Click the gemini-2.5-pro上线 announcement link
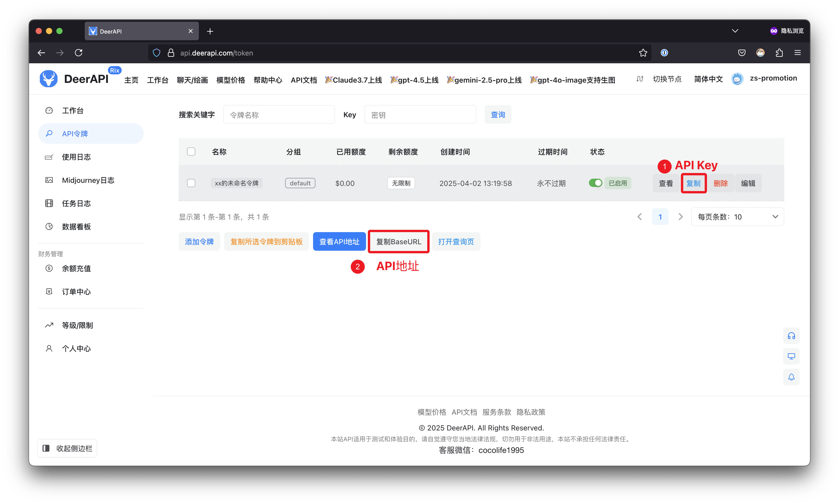This screenshot has width=839, height=504. (x=484, y=80)
